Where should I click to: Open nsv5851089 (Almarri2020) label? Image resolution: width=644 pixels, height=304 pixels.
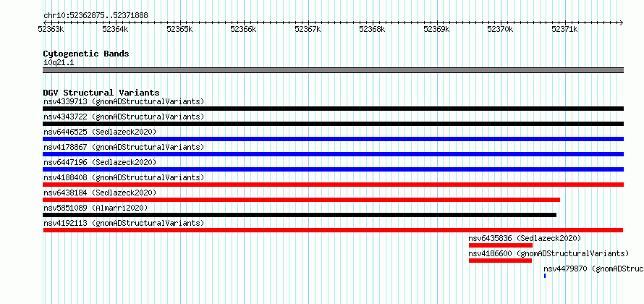tap(96, 208)
